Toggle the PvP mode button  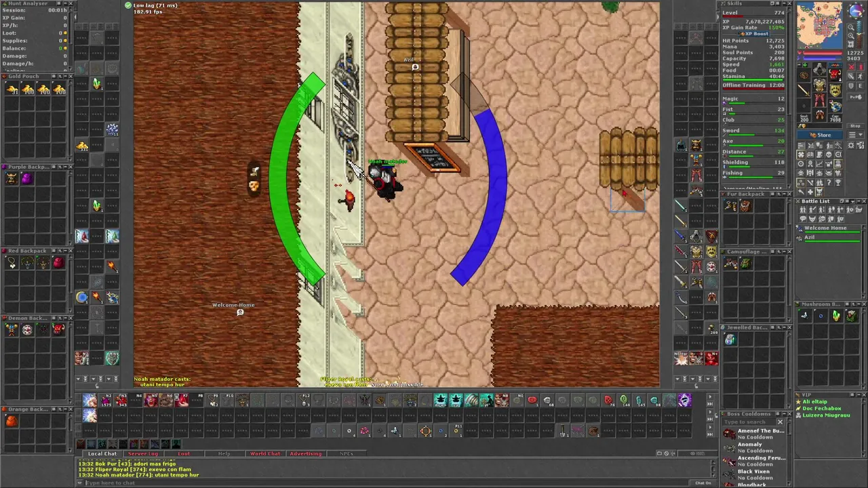click(x=856, y=97)
